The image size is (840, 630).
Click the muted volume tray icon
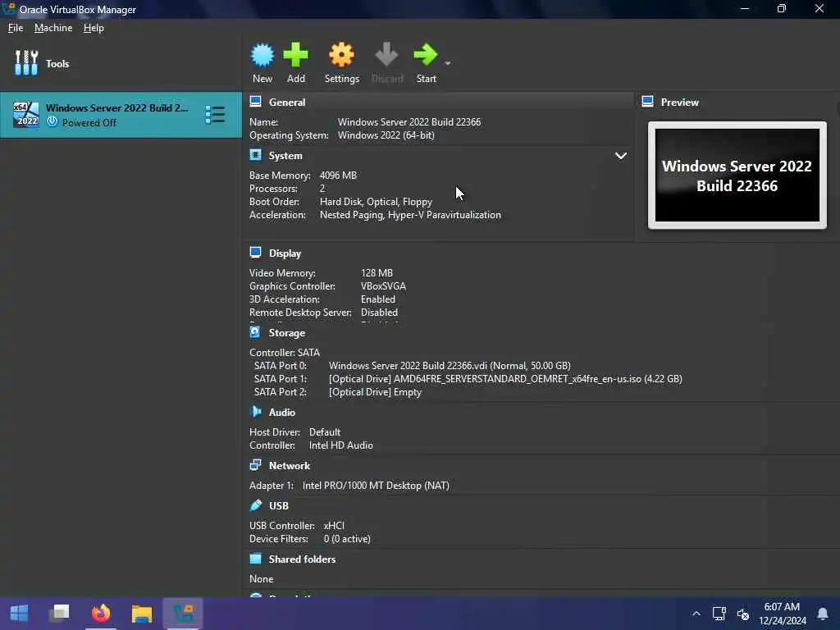tap(742, 614)
